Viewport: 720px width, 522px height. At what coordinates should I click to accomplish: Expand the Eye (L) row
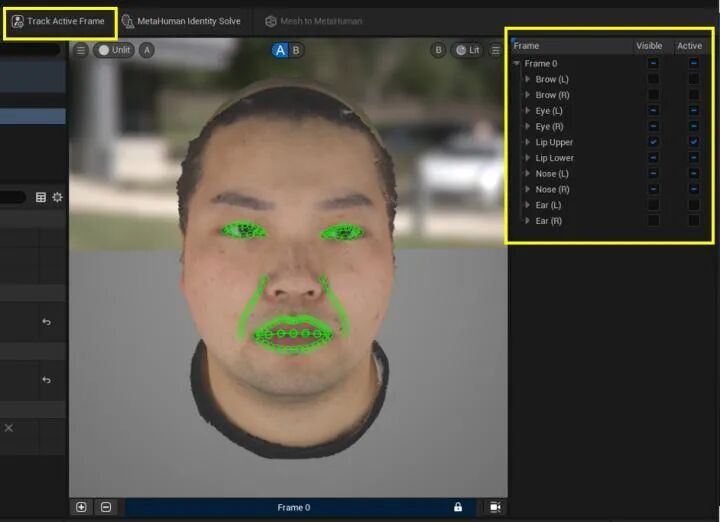click(528, 111)
